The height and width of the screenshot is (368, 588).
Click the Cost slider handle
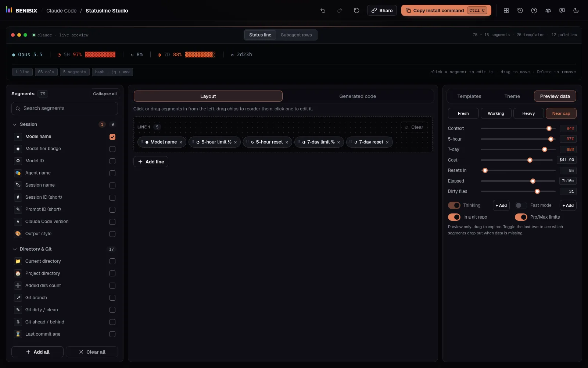pyautogui.click(x=530, y=160)
